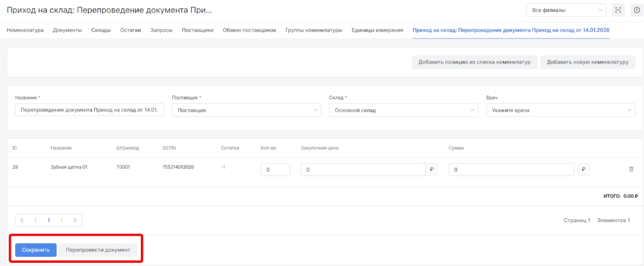Jump to the last page arrow
Image resolution: width=644 pixels, height=266 pixels.
[x=75, y=221]
